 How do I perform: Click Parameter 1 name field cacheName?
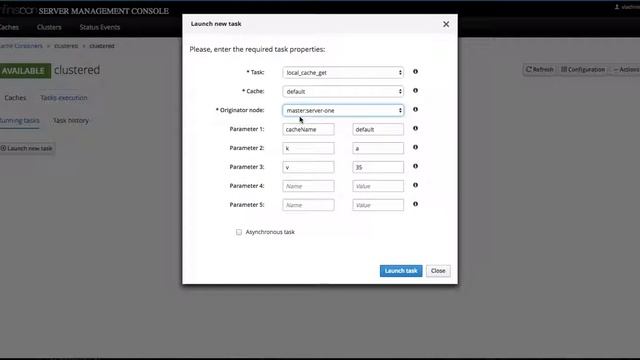click(x=308, y=129)
